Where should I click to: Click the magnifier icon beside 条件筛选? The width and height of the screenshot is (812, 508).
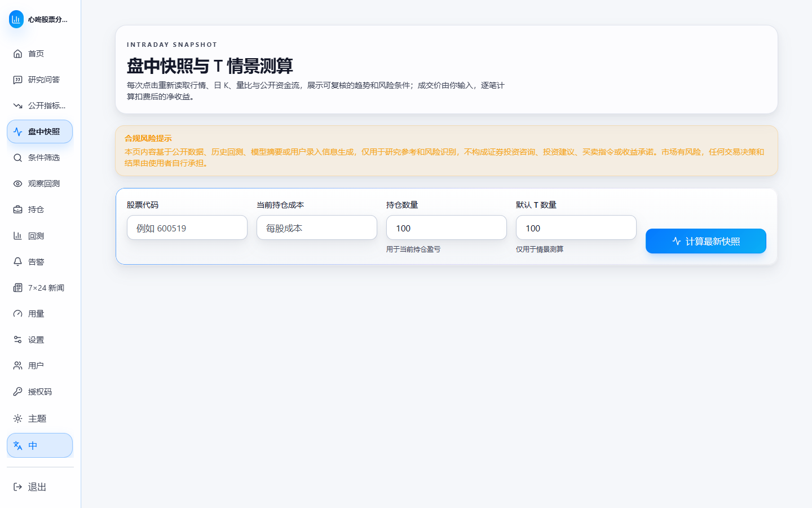[x=18, y=157]
